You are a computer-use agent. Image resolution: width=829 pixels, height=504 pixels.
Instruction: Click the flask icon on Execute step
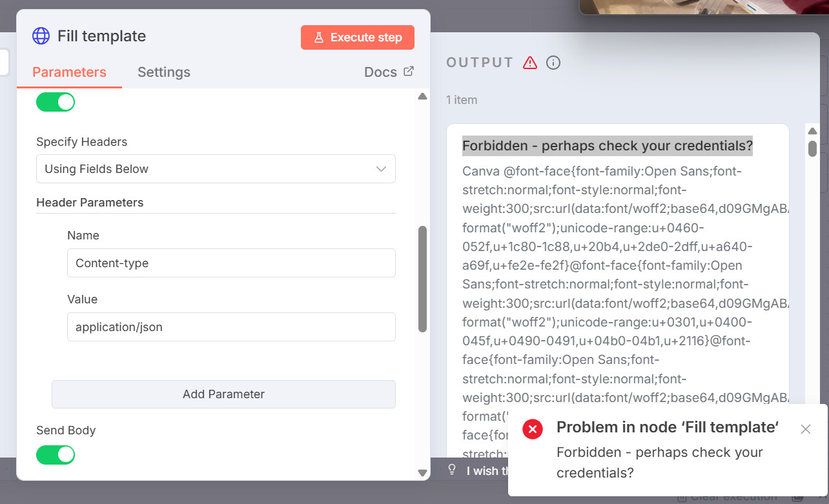(x=318, y=37)
